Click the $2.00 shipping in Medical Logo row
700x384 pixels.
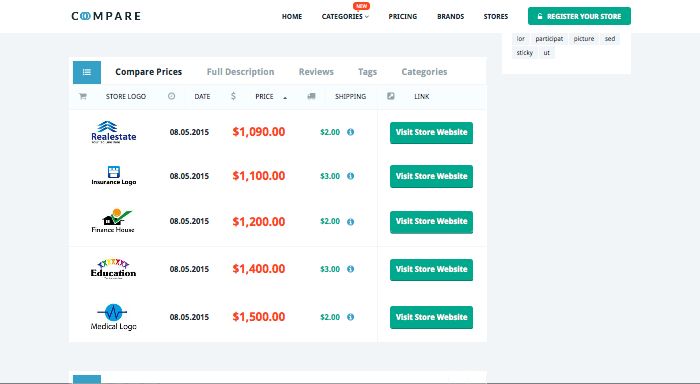tap(330, 317)
